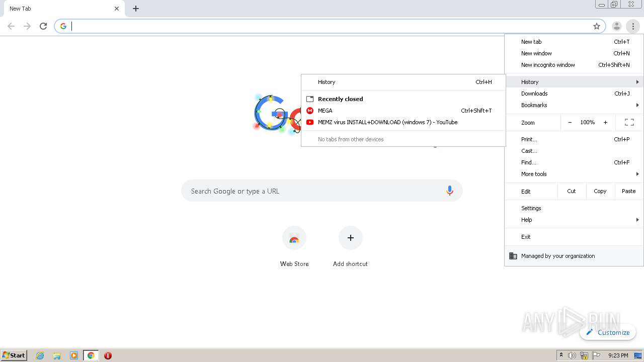The height and width of the screenshot is (362, 644).
Task: Click the browser forward arrow
Action: tap(27, 26)
